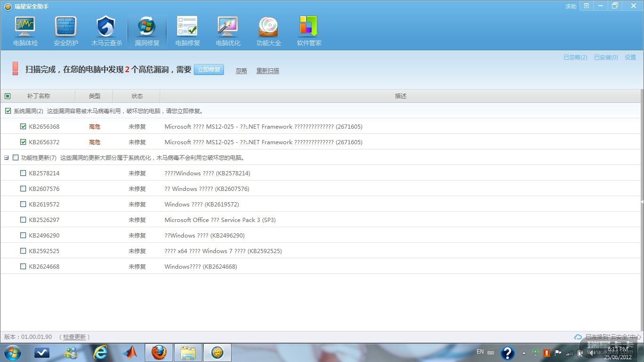Screen dimensions: 644x362
Task: Switch to Firefox in the taskbar
Action: [159, 353]
